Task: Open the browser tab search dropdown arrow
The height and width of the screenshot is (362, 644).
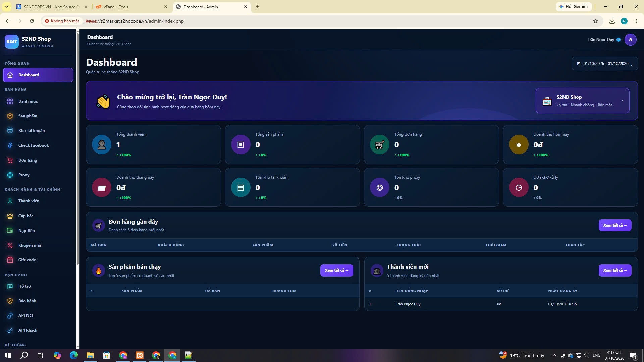Action: point(6,7)
